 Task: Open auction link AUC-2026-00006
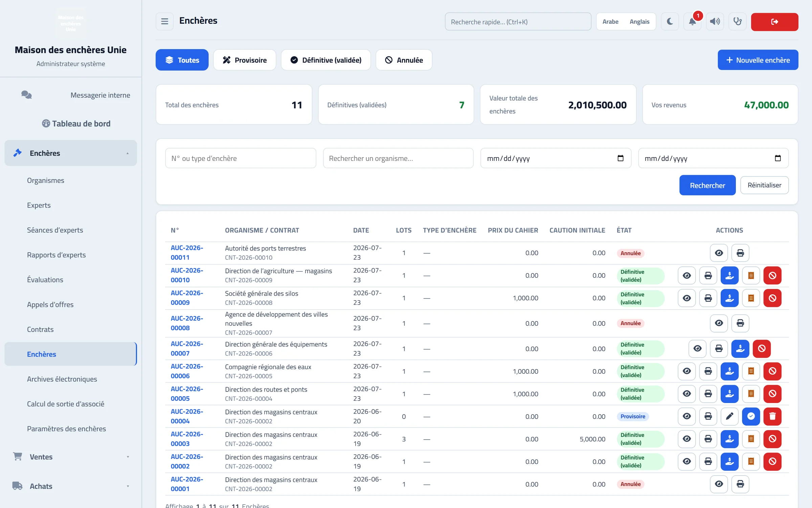tap(187, 371)
